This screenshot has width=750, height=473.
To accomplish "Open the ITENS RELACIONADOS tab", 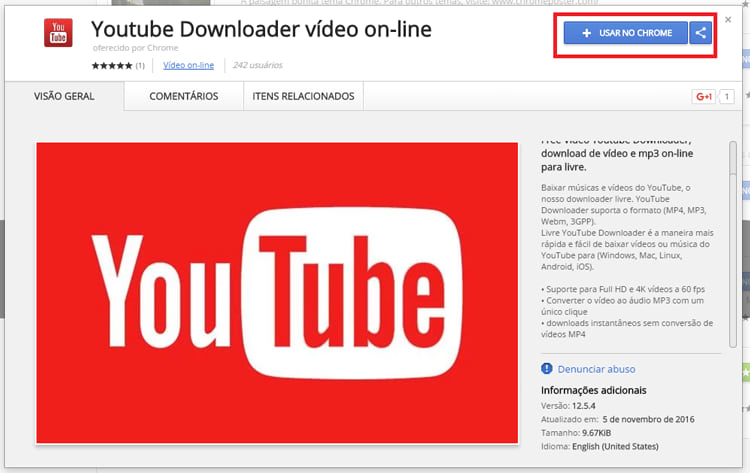I will coord(303,96).
